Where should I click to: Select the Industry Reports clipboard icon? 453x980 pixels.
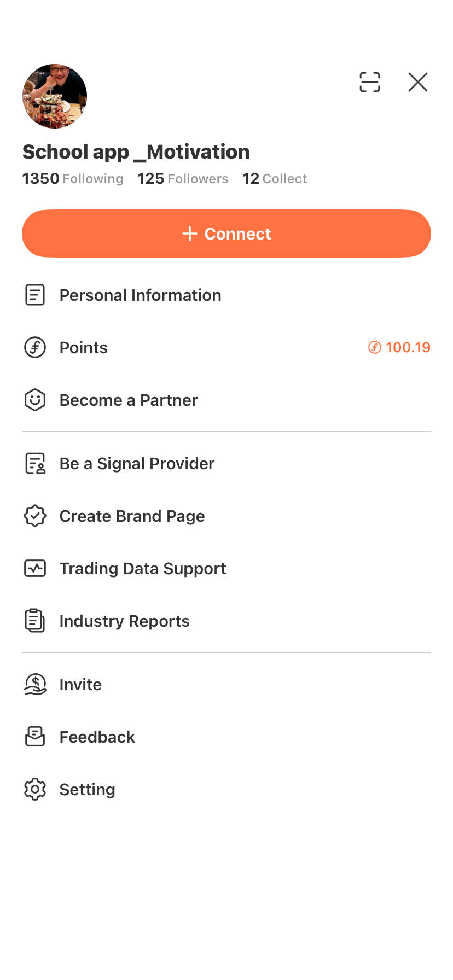(35, 621)
